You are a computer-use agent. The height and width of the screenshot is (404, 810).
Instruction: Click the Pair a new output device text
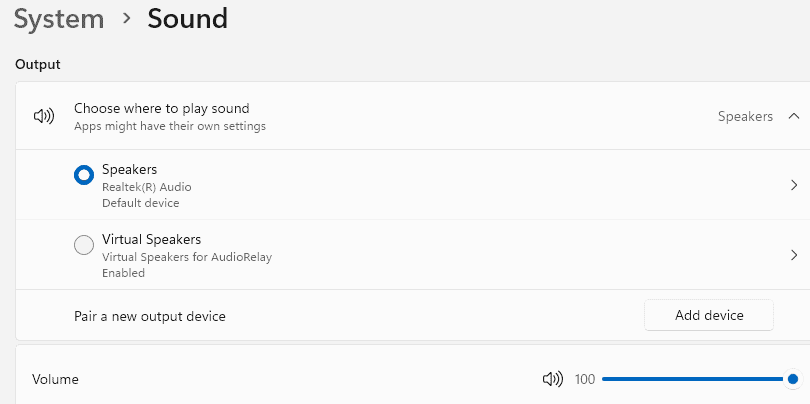150,316
